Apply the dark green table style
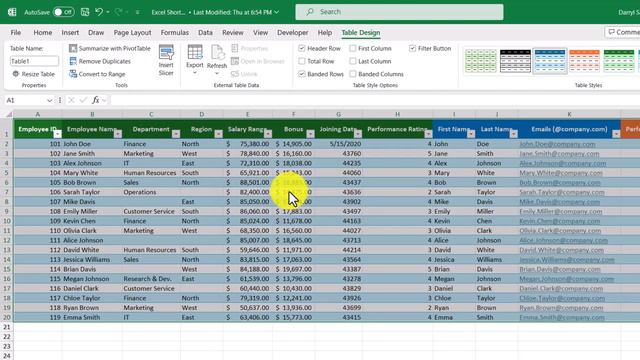The image size is (640, 360). coord(619,61)
